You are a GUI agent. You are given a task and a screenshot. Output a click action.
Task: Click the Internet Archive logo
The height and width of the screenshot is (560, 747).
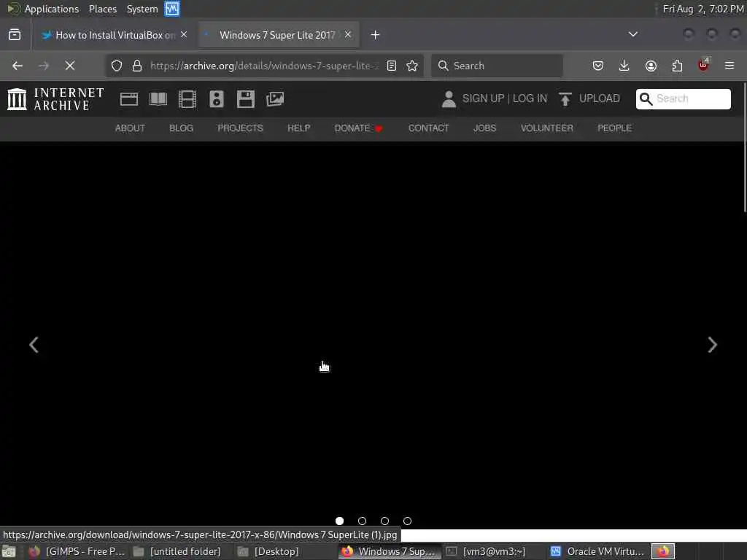click(x=55, y=99)
